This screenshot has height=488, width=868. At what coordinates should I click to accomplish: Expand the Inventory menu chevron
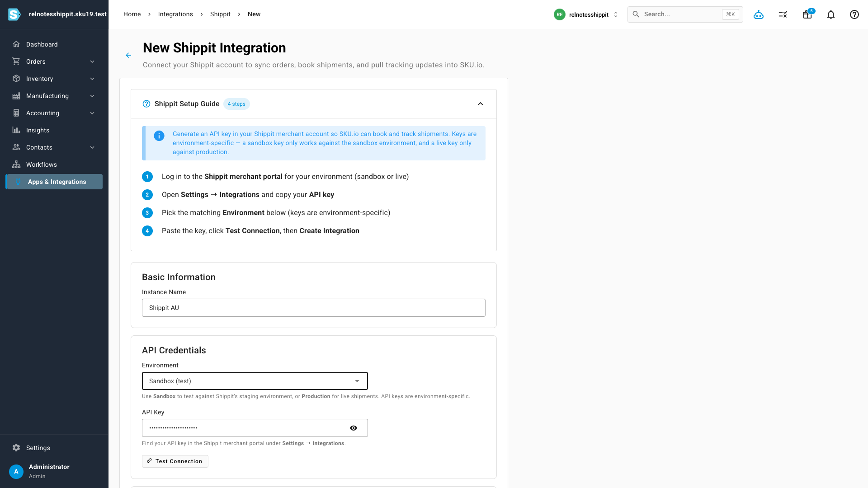point(92,79)
